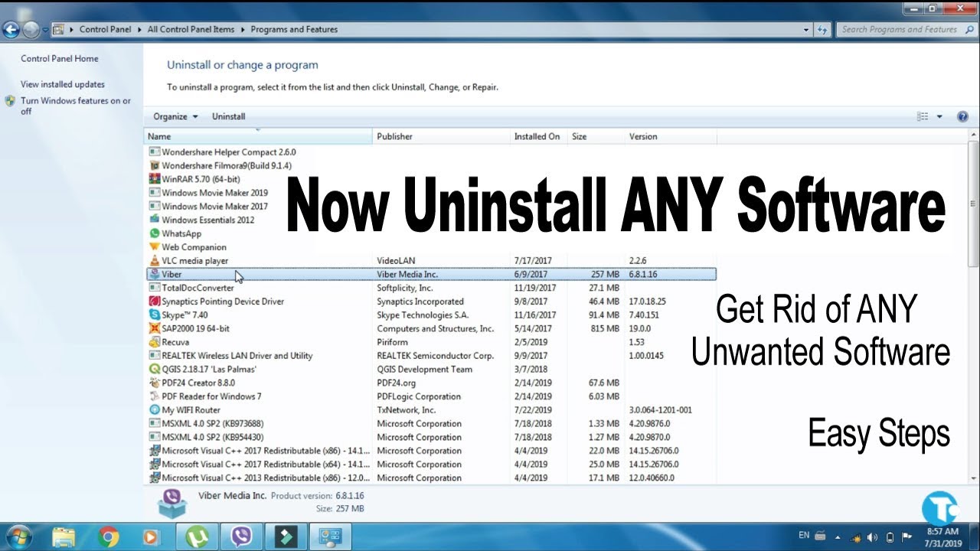Select the Skype 7.40 icon in the list
The height and width of the screenshot is (551, 980).
[155, 315]
